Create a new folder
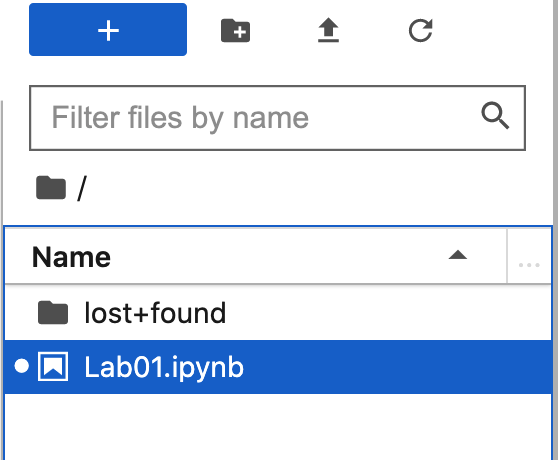Screen dimensions: 558x460 point(235,30)
